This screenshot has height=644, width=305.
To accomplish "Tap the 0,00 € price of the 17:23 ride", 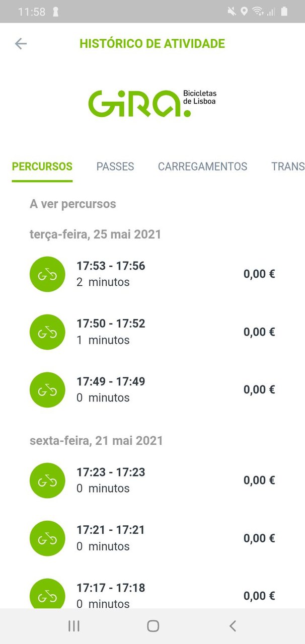I will [x=259, y=480].
